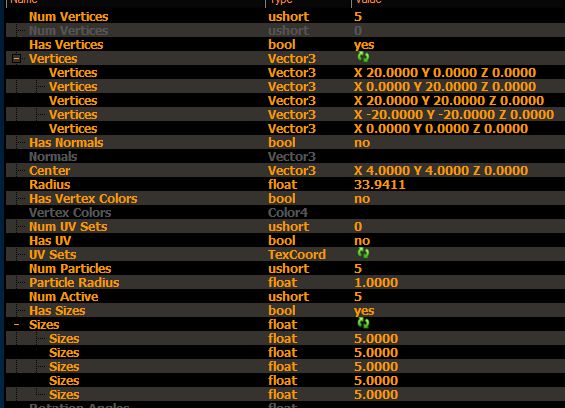Image resolution: width=565 pixels, height=408 pixels.
Task: Select the Num Vertices value 5
Action: [358, 17]
